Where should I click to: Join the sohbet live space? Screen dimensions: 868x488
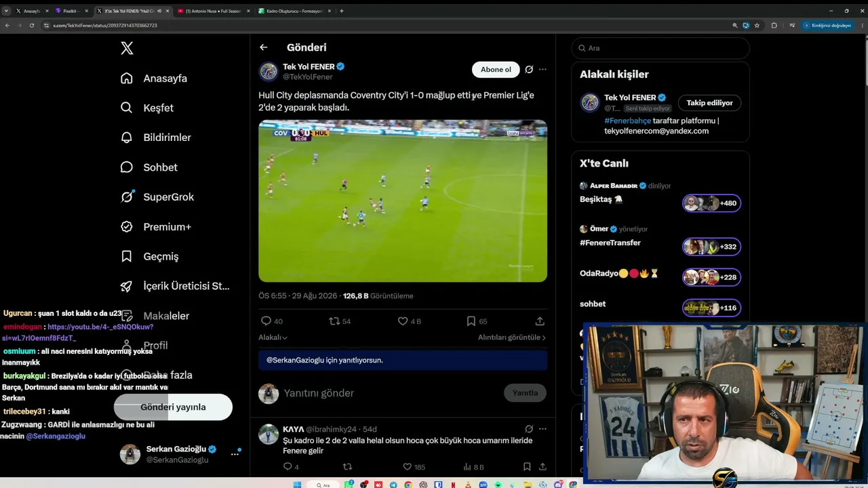[711, 308]
